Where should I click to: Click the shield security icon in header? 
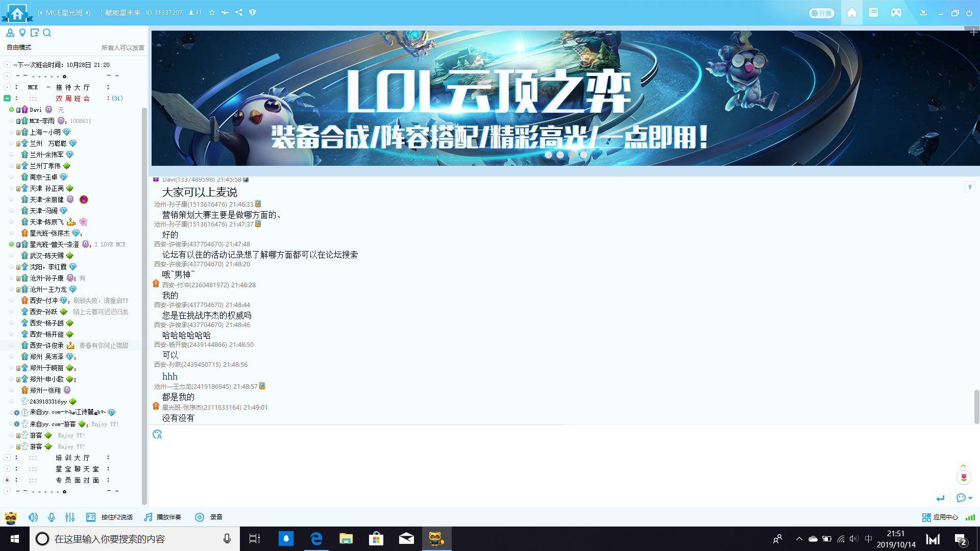253,12
